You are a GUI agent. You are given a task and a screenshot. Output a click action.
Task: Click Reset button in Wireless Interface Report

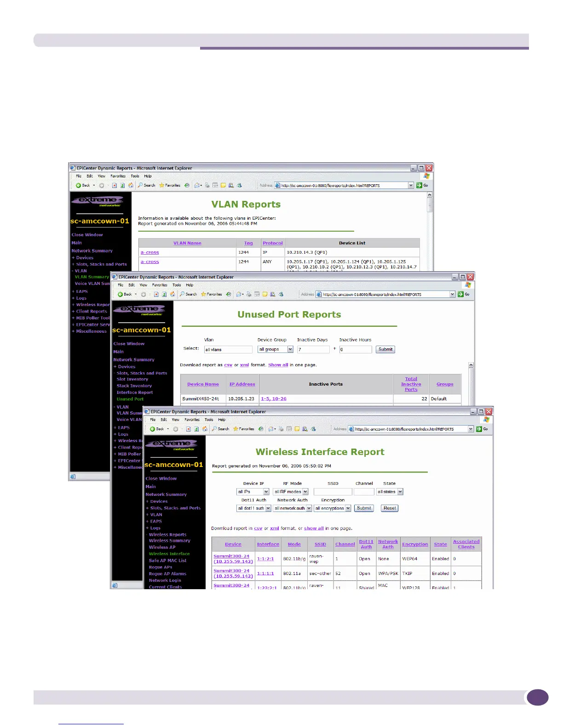[390, 508]
